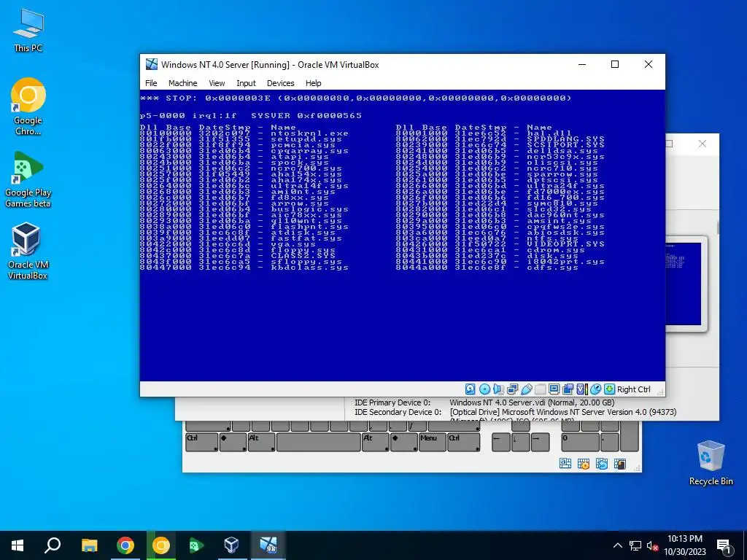The image size is (747, 560).
Task: Open File Explorer from the taskbar
Action: (x=89, y=545)
